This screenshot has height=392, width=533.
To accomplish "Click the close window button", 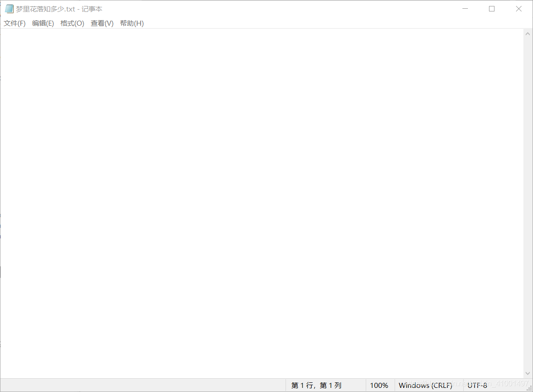I will [x=518, y=8].
